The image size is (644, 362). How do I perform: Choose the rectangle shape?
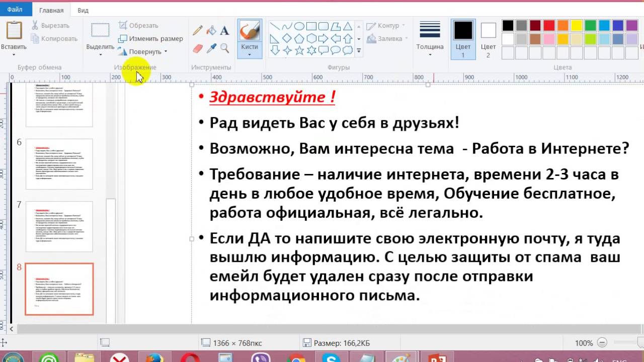[311, 27]
